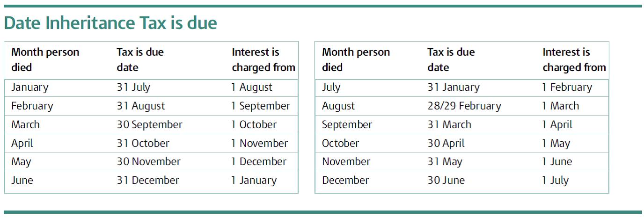
Task: Click the '1 April' interest date
Action: tap(557, 125)
